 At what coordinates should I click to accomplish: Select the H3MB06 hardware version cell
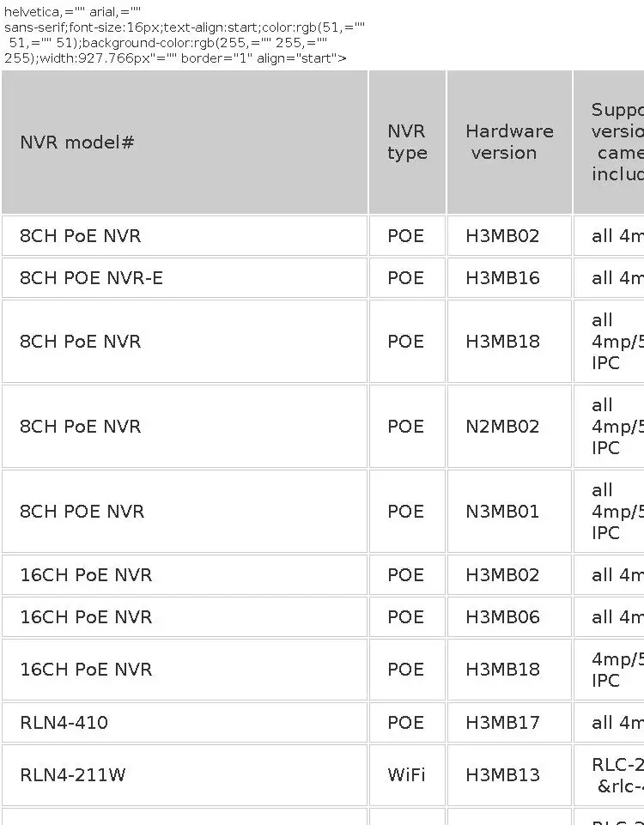[509, 616]
